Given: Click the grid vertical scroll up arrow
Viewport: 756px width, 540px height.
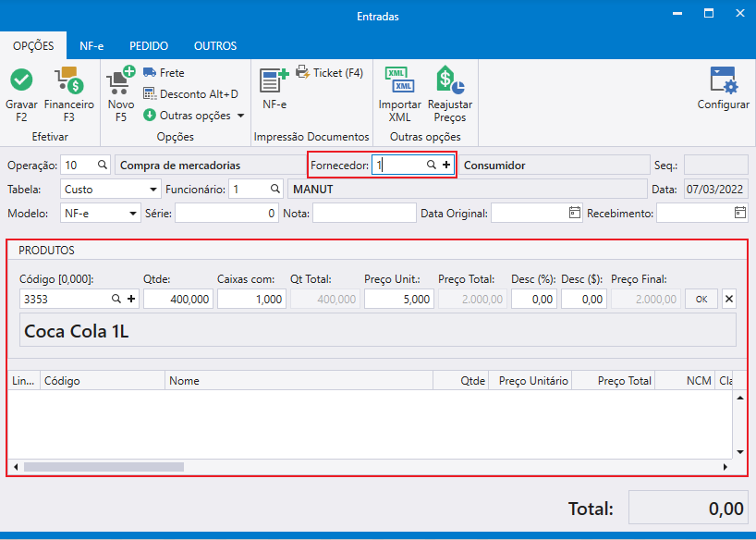Looking at the screenshot, I should pyautogui.click(x=740, y=399).
